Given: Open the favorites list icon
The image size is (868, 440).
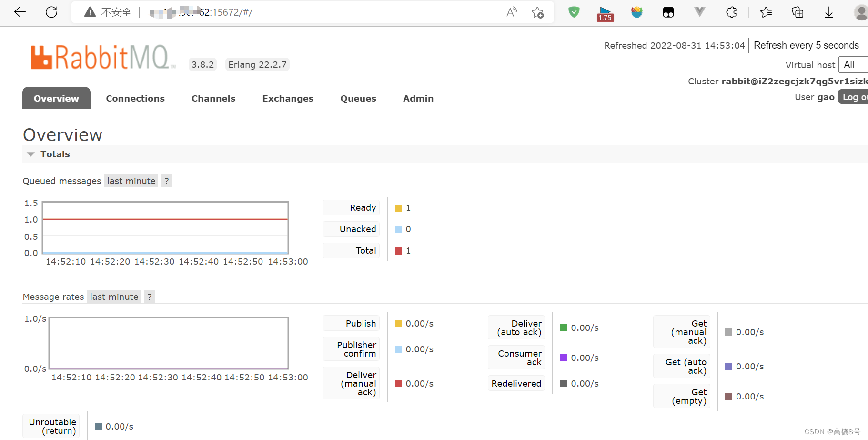Looking at the screenshot, I should [x=766, y=12].
